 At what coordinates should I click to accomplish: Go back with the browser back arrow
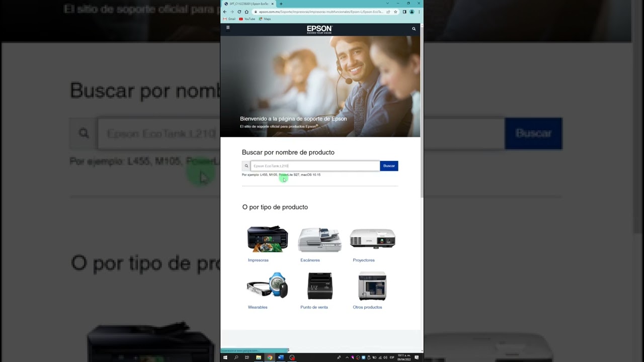tap(225, 12)
